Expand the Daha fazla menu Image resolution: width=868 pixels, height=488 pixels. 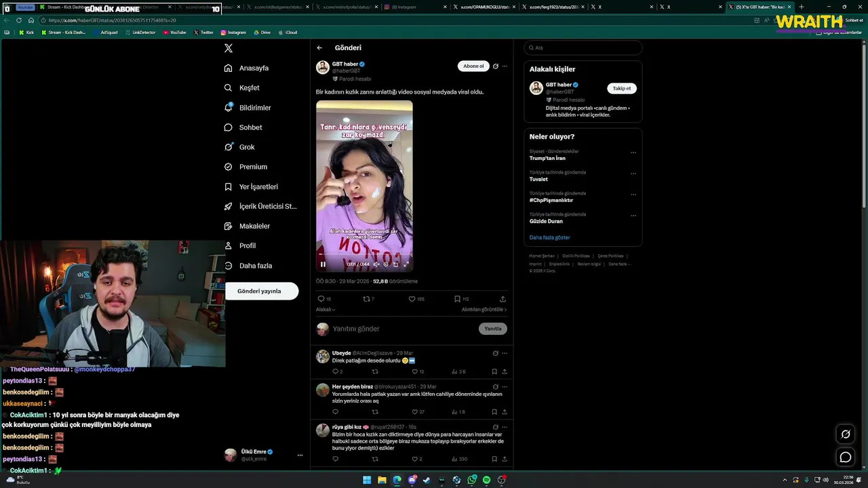pos(248,266)
